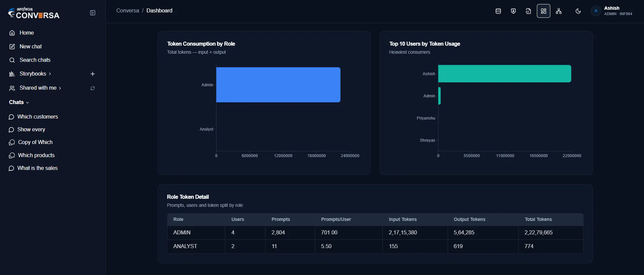Open chat 'Which products'

click(x=36, y=155)
